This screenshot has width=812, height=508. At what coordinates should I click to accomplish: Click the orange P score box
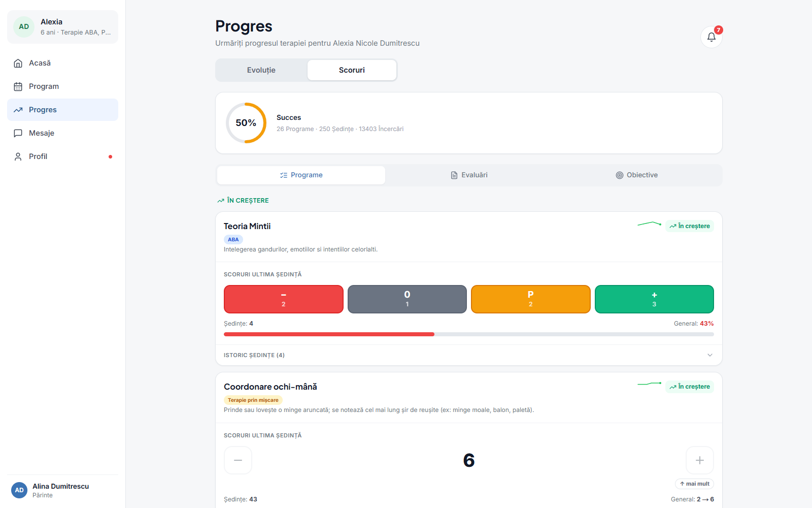coord(531,299)
